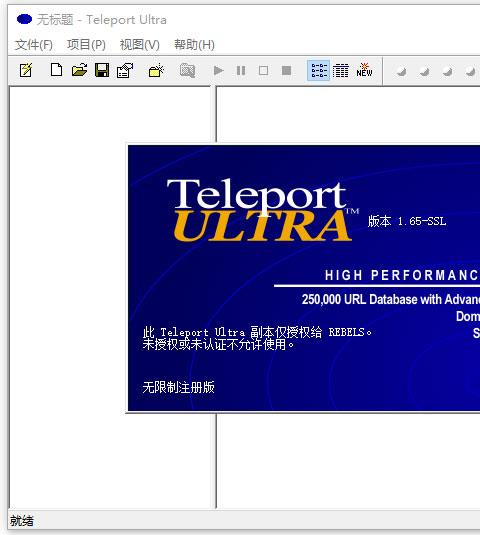Save the project with floppy disk icon
Image resolution: width=480 pixels, height=535 pixels.
tap(102, 70)
